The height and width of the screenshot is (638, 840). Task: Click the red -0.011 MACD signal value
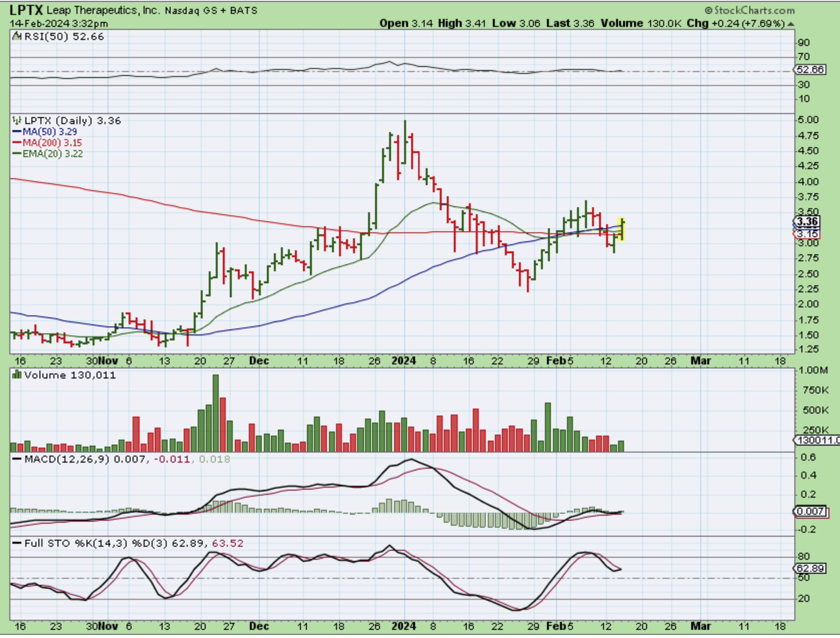coord(172,459)
